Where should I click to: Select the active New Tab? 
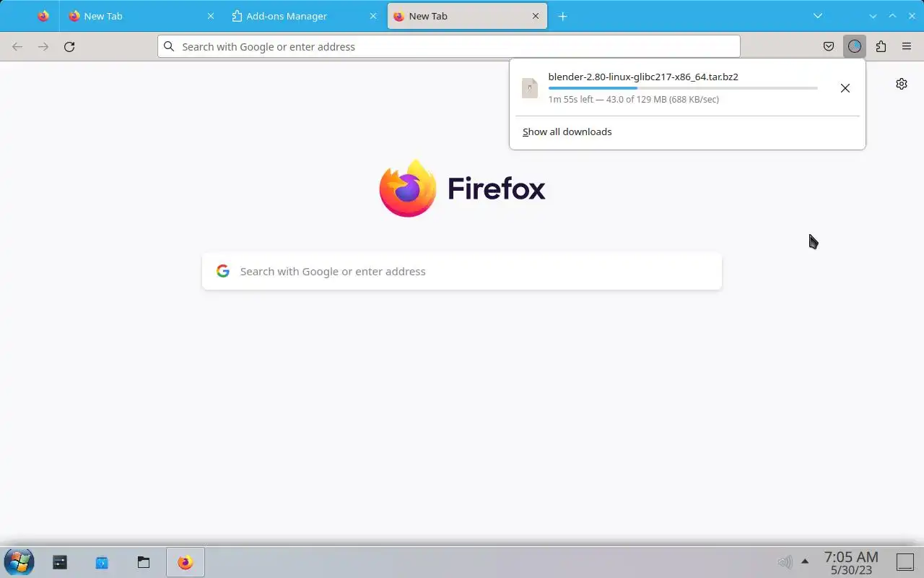[467, 16]
